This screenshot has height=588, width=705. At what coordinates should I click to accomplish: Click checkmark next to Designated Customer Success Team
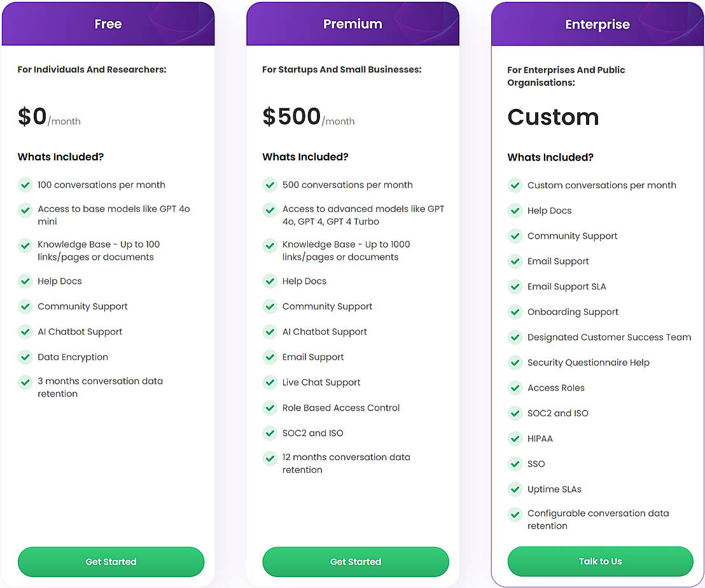click(x=515, y=337)
